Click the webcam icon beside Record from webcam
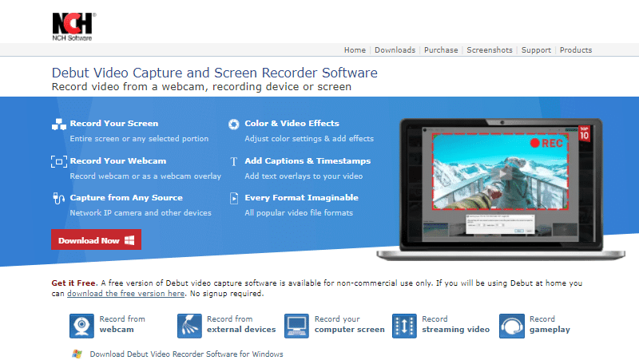The height and width of the screenshot is (364, 639). pyautogui.click(x=81, y=326)
